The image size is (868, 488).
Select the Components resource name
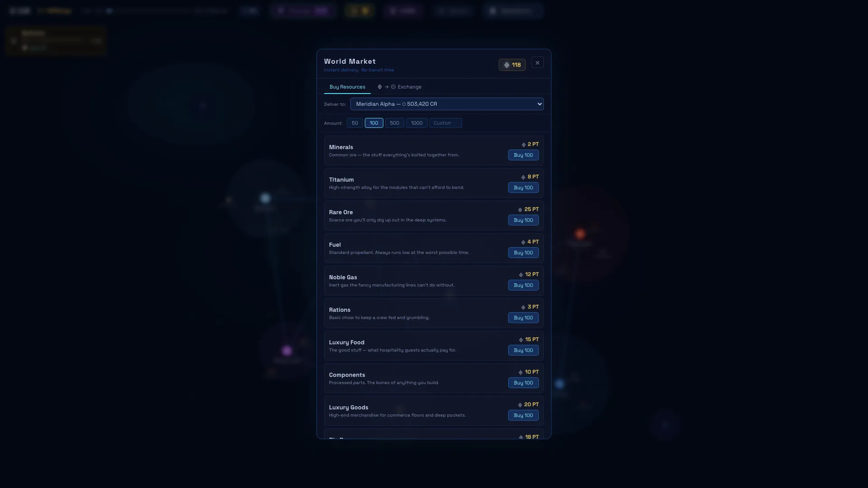[x=347, y=375]
